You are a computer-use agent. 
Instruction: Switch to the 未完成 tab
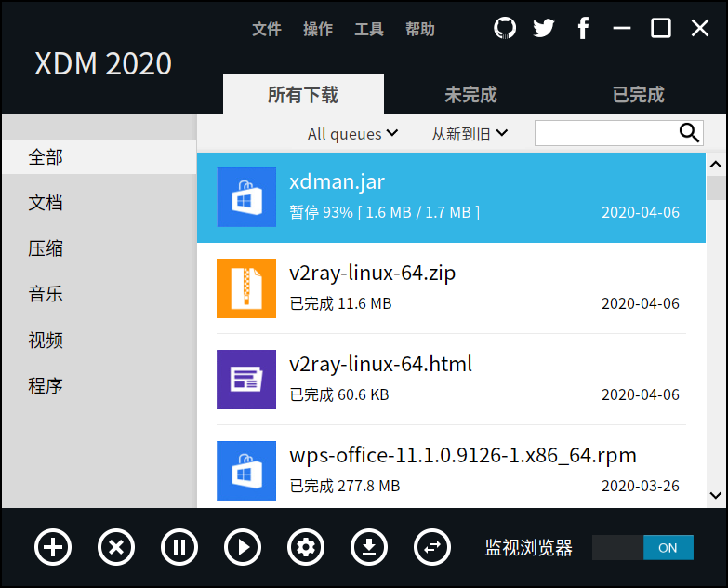[x=470, y=94]
